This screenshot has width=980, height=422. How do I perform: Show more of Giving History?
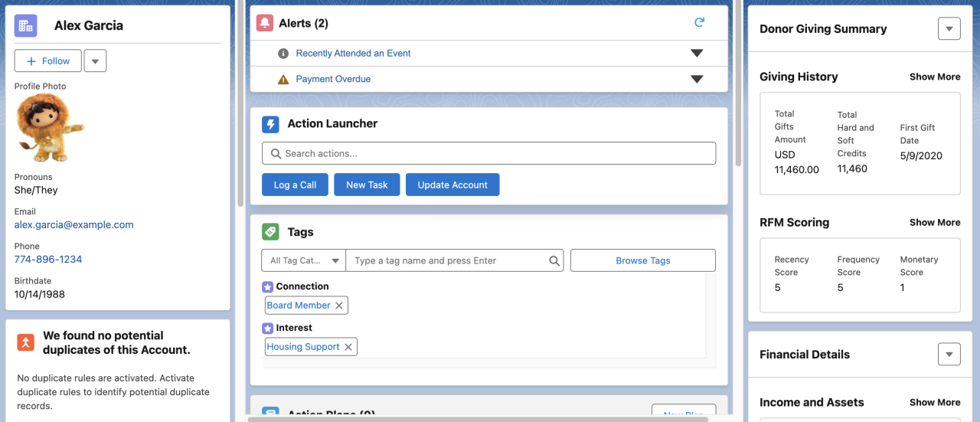click(x=935, y=77)
